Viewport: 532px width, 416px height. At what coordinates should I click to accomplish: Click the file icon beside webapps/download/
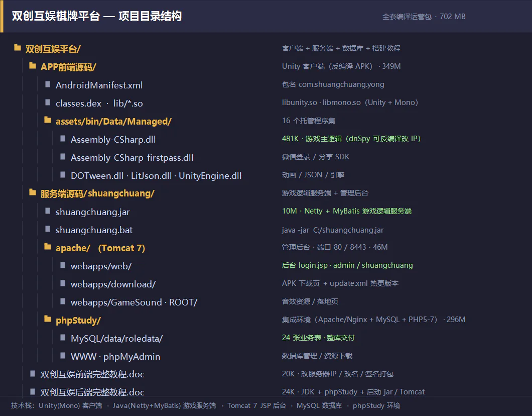[63, 283]
